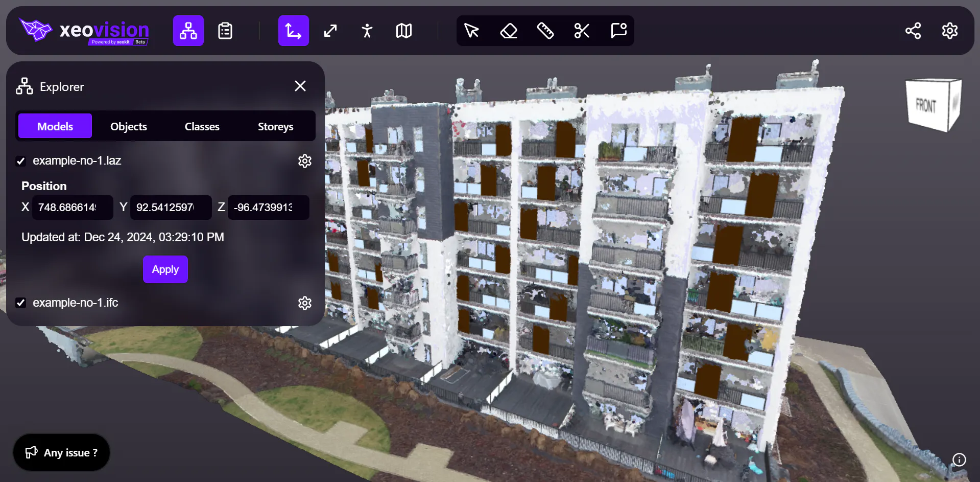Click the example-no-1.laz model name

click(77, 160)
